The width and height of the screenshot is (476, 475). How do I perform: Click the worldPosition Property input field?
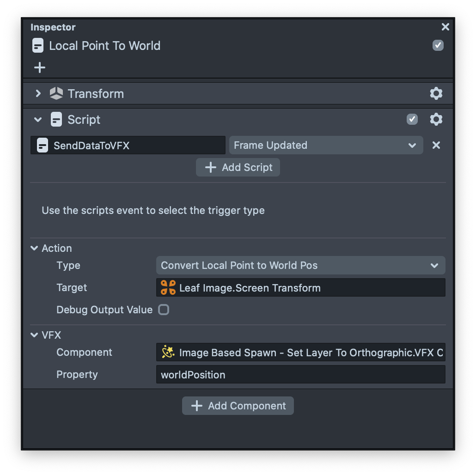point(300,375)
